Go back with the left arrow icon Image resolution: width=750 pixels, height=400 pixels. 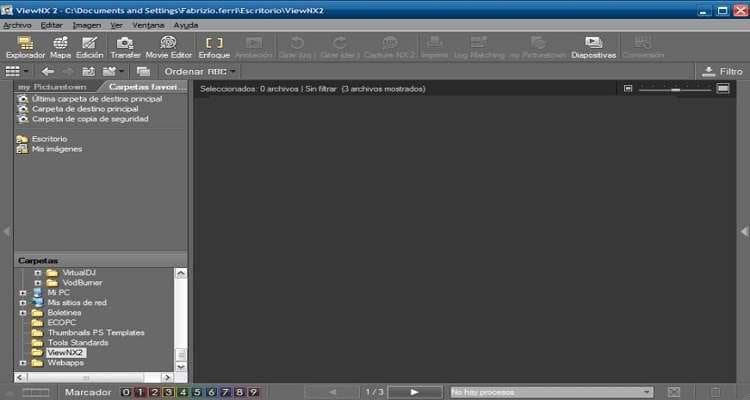coord(47,71)
